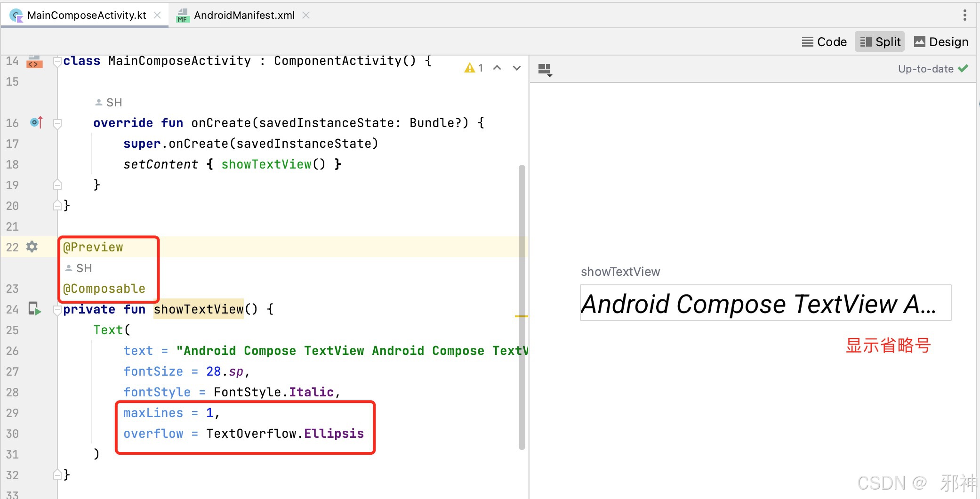Click the @Preview annotation
Screen dimensions: 980x499
pos(93,247)
